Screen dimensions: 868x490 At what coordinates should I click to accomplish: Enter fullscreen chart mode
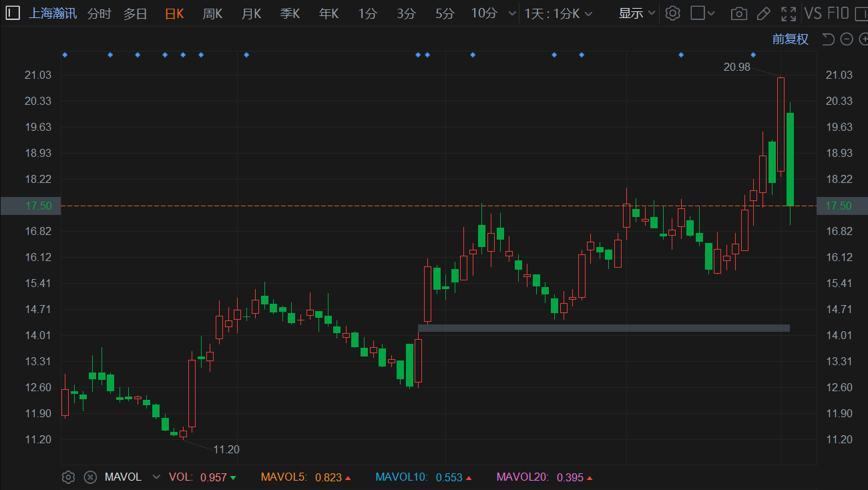(789, 13)
